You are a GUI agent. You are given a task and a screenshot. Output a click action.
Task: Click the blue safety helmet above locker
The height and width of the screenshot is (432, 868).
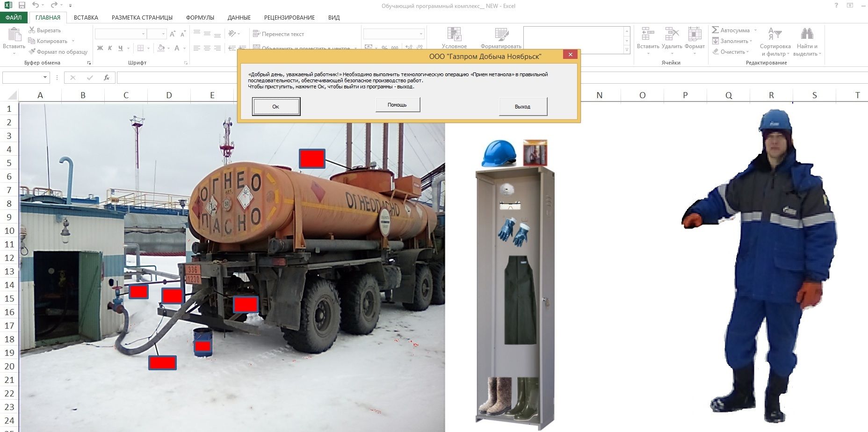499,153
